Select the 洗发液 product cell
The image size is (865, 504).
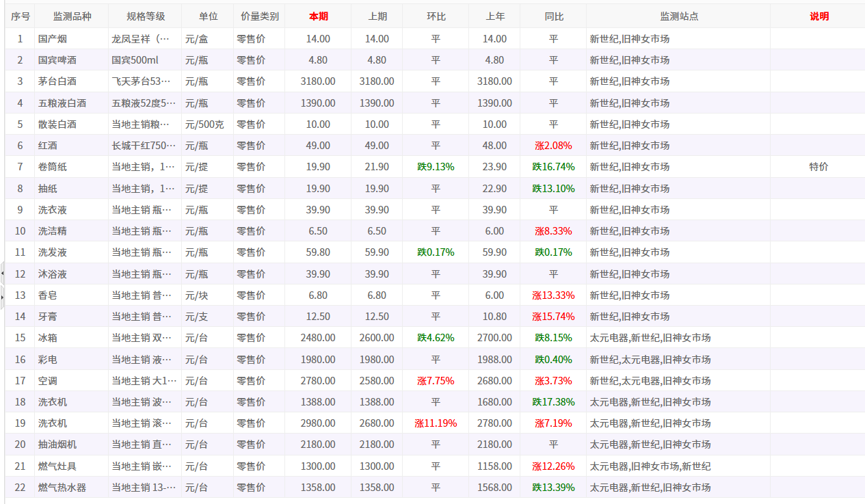[x=71, y=252]
